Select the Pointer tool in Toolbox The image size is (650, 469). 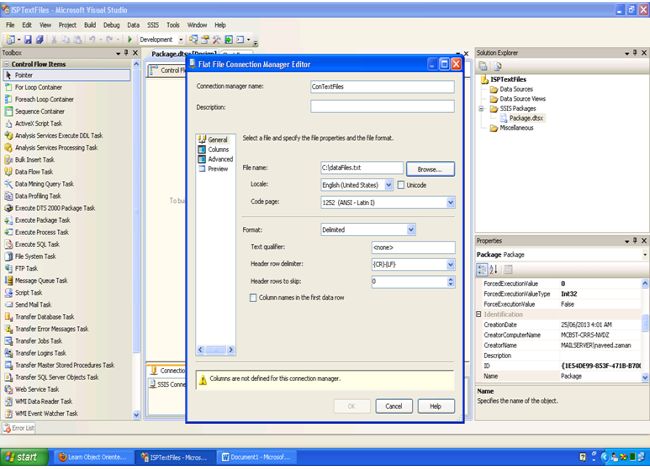point(66,75)
